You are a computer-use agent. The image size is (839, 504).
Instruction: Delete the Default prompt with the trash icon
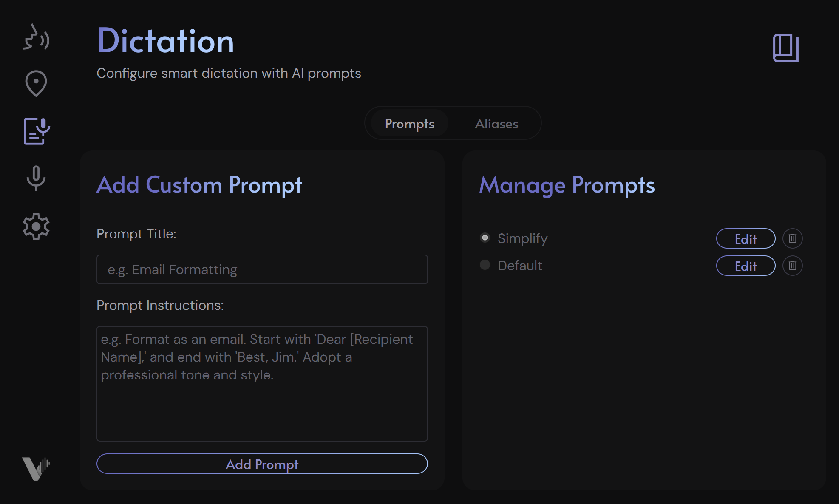pyautogui.click(x=792, y=266)
